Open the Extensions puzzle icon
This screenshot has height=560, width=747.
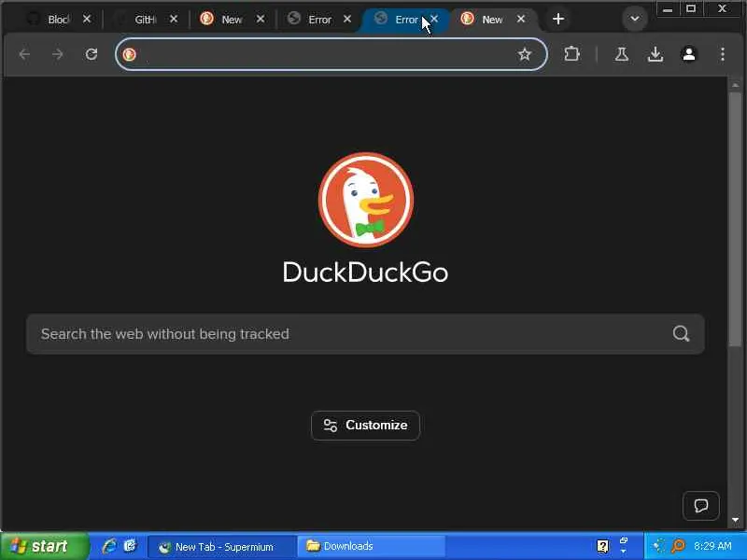(571, 54)
